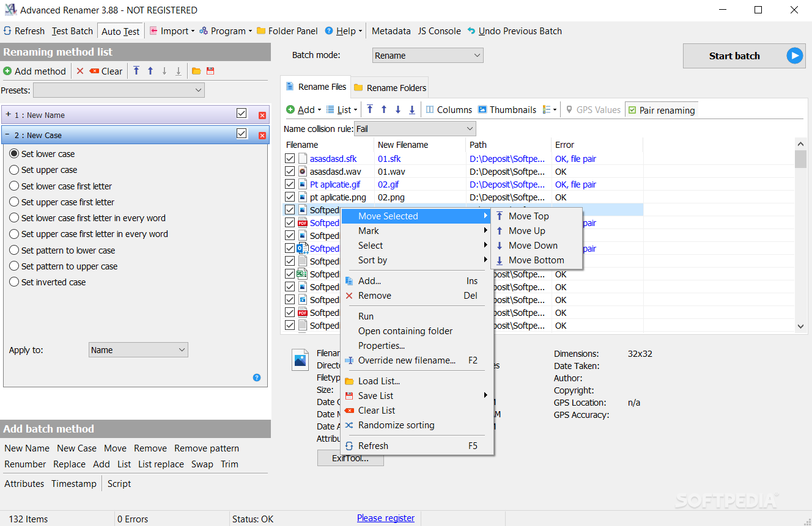Click the blue Start batch play icon

(794, 56)
